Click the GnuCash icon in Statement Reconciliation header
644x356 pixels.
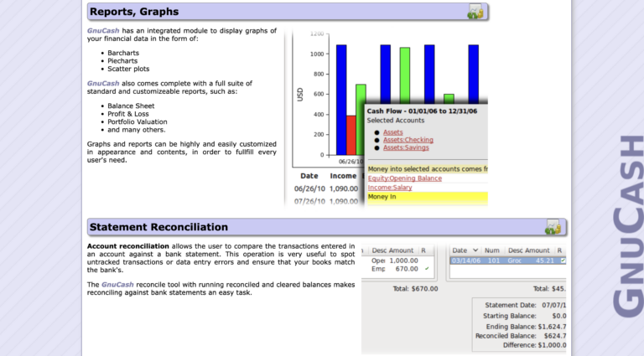pyautogui.click(x=552, y=226)
